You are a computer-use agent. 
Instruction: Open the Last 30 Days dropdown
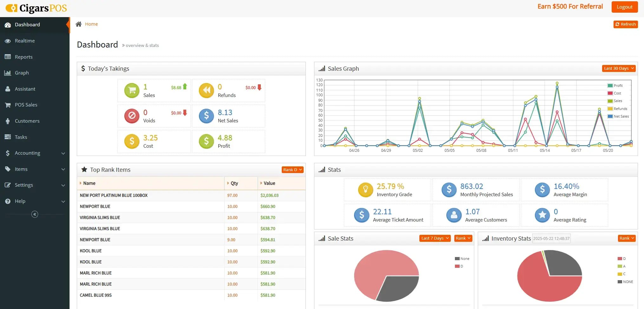pyautogui.click(x=619, y=68)
